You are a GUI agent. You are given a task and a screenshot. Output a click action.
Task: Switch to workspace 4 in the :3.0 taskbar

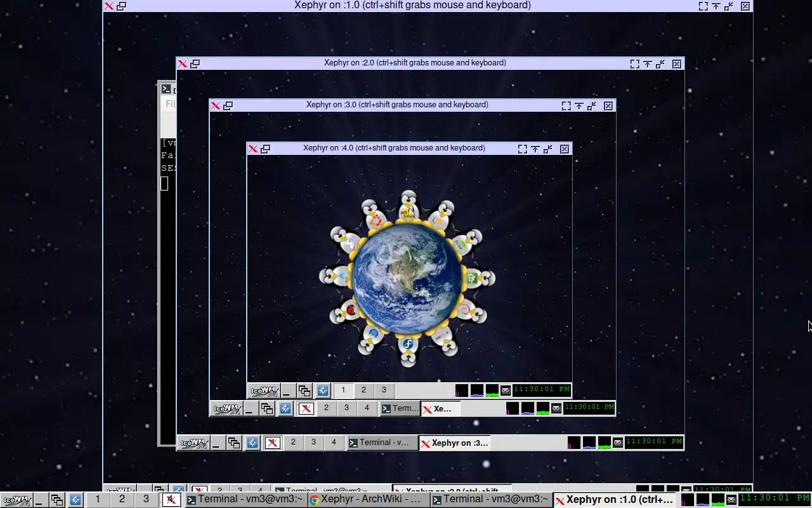coord(367,408)
